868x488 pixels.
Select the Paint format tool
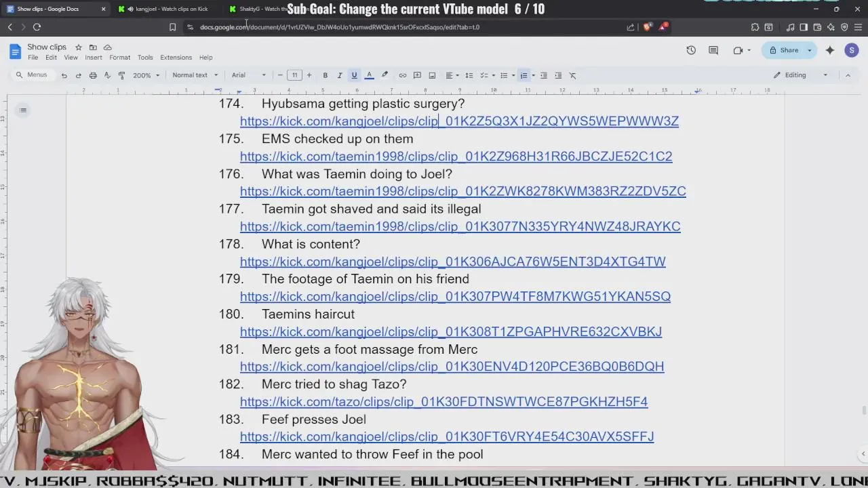[x=121, y=75]
